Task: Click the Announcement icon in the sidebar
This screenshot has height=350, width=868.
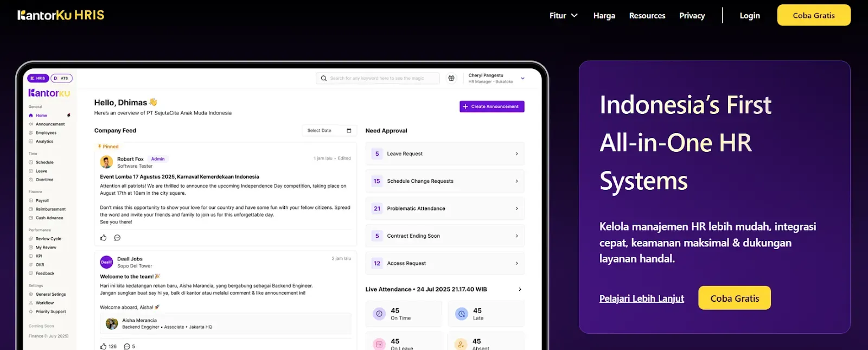Action: click(x=31, y=124)
